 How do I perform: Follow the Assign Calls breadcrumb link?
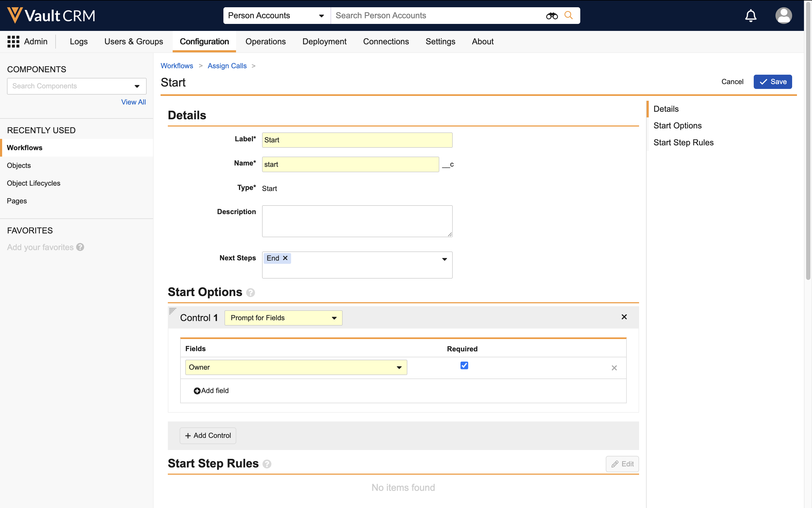point(227,66)
